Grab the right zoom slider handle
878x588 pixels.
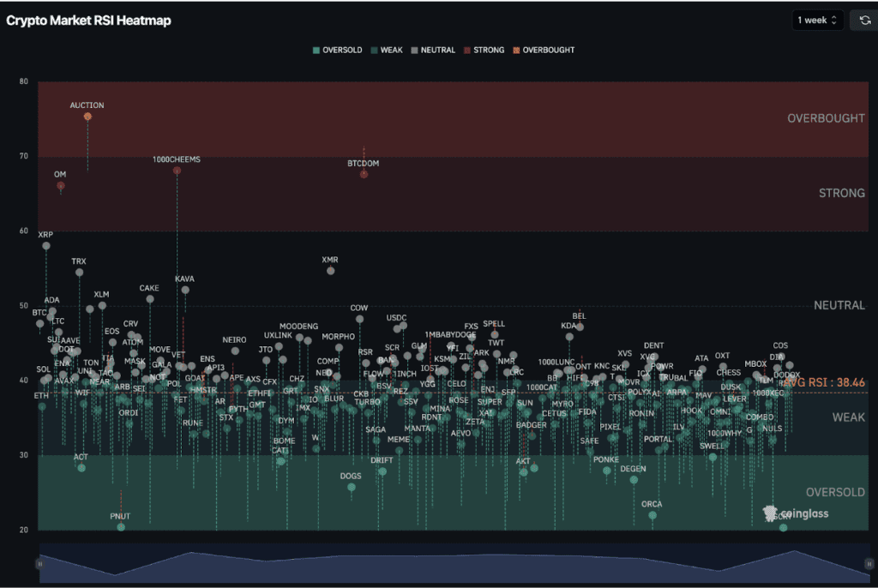click(869, 564)
